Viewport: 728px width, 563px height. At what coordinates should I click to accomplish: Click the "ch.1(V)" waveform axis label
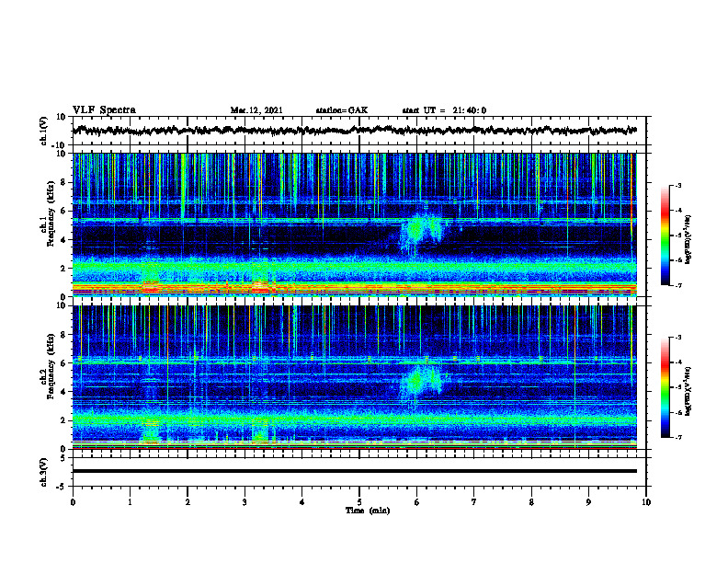tap(44, 131)
